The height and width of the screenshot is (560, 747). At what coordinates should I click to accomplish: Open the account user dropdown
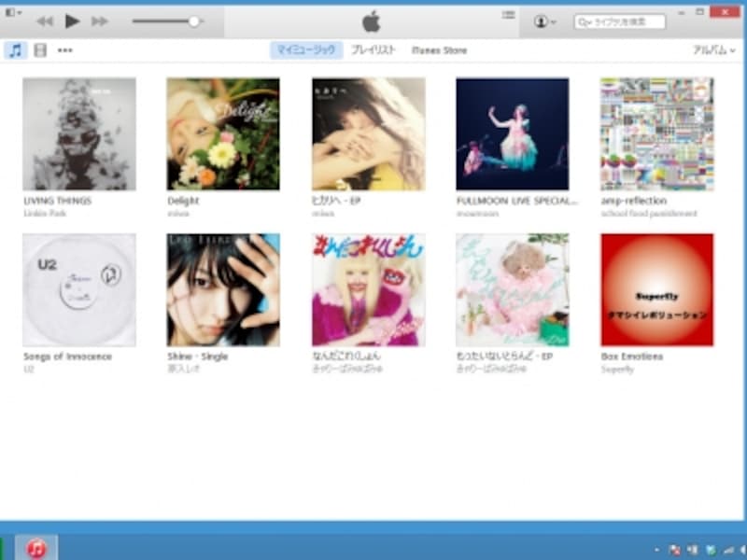544,21
